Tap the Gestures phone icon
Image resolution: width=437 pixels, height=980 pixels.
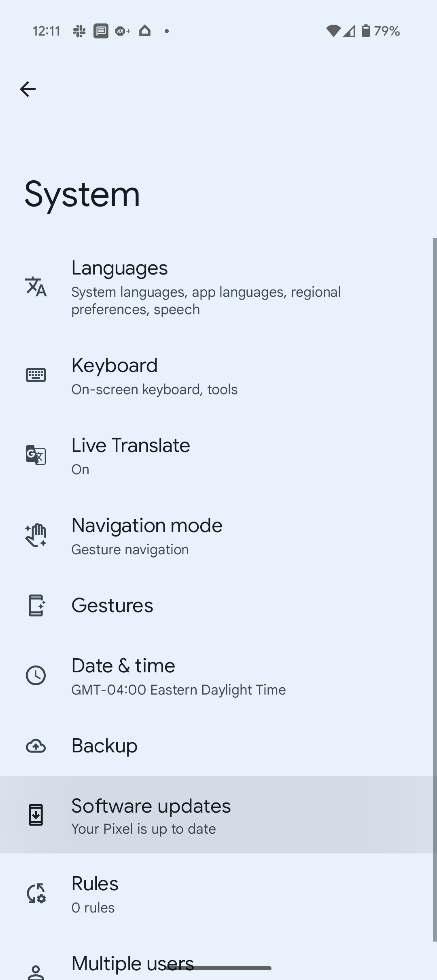(36, 605)
